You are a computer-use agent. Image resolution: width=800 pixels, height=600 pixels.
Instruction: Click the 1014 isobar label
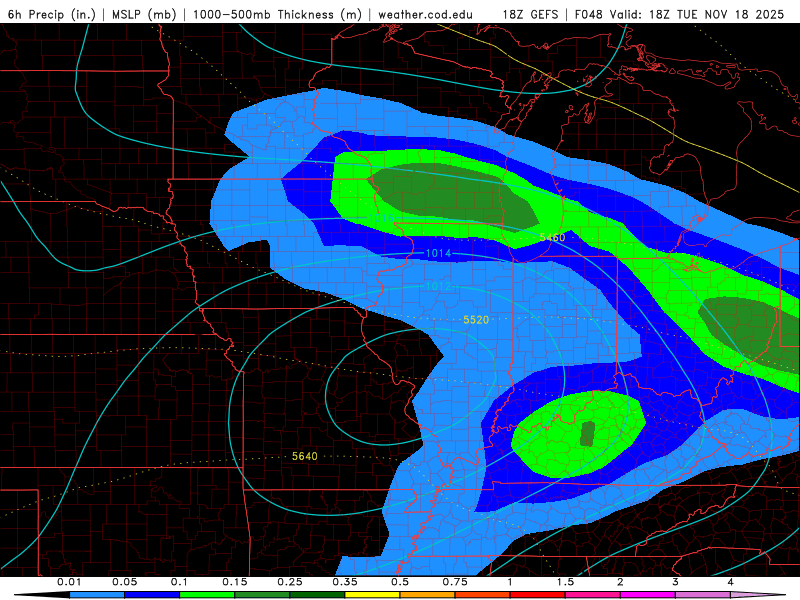[438, 253]
